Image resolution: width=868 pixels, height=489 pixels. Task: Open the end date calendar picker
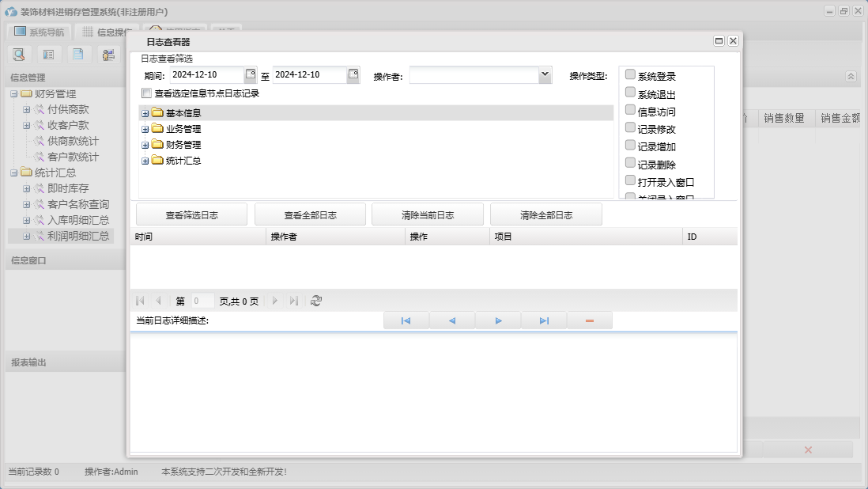click(353, 74)
